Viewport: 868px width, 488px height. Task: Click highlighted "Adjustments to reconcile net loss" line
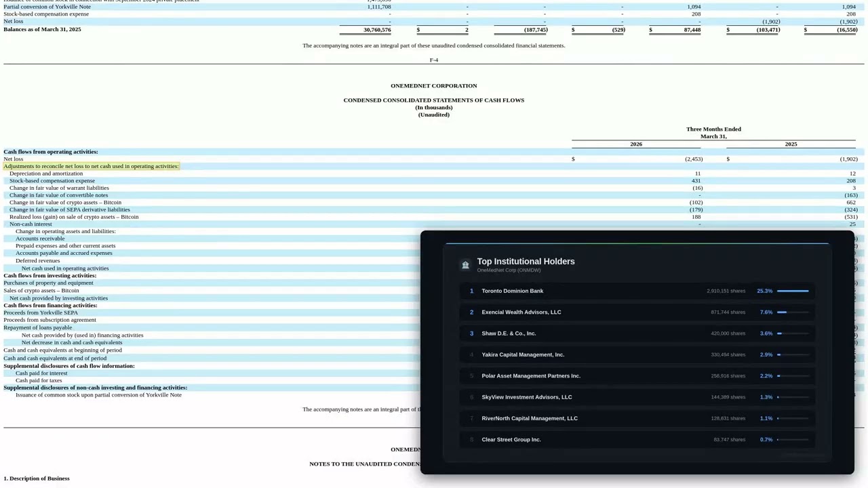coord(92,166)
